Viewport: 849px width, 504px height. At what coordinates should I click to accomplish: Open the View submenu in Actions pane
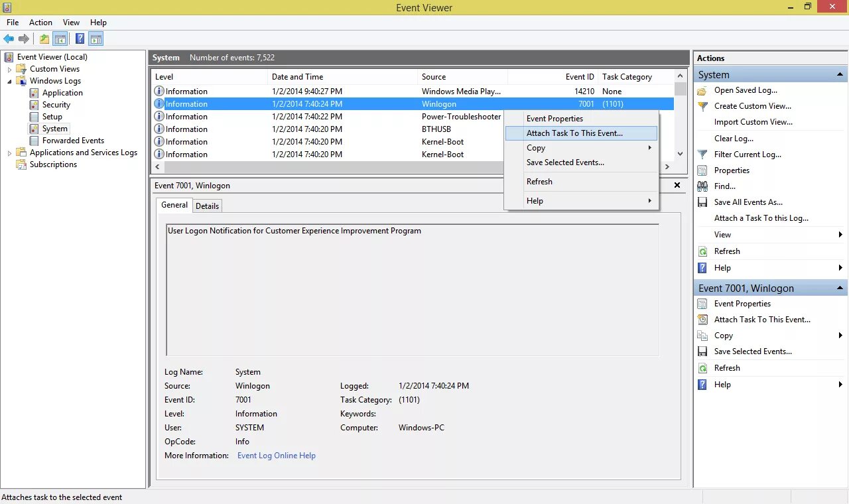[769, 235]
